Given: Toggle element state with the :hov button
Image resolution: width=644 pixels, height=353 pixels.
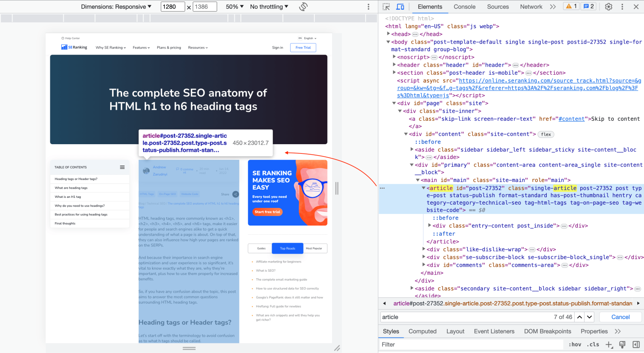Looking at the screenshot, I should click(x=575, y=344).
